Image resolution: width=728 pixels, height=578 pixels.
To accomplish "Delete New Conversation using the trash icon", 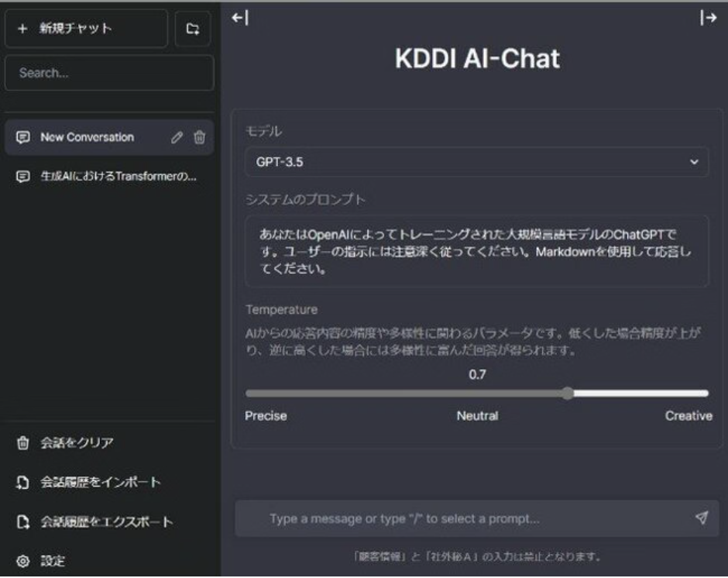I will tap(200, 138).
